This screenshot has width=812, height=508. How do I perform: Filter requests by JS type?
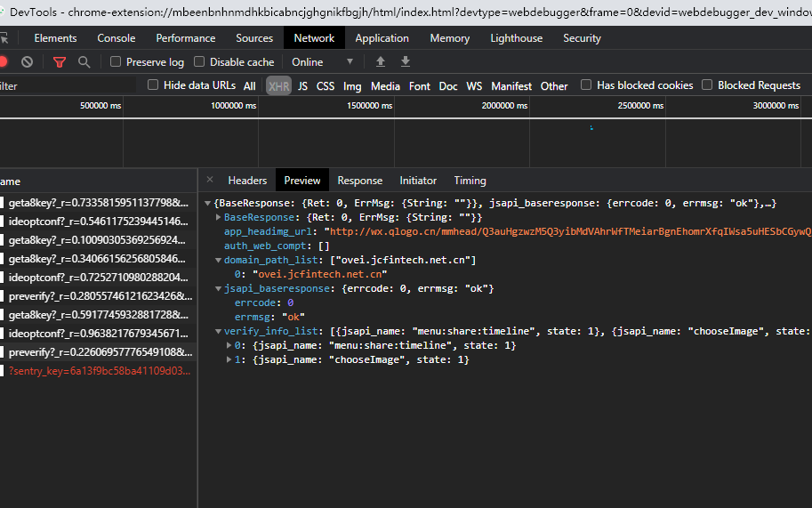click(x=302, y=86)
